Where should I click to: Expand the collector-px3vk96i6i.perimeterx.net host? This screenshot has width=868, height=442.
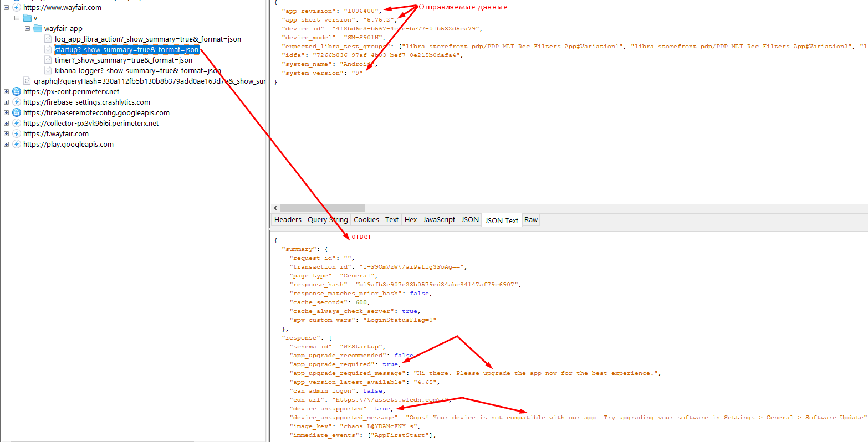6,124
